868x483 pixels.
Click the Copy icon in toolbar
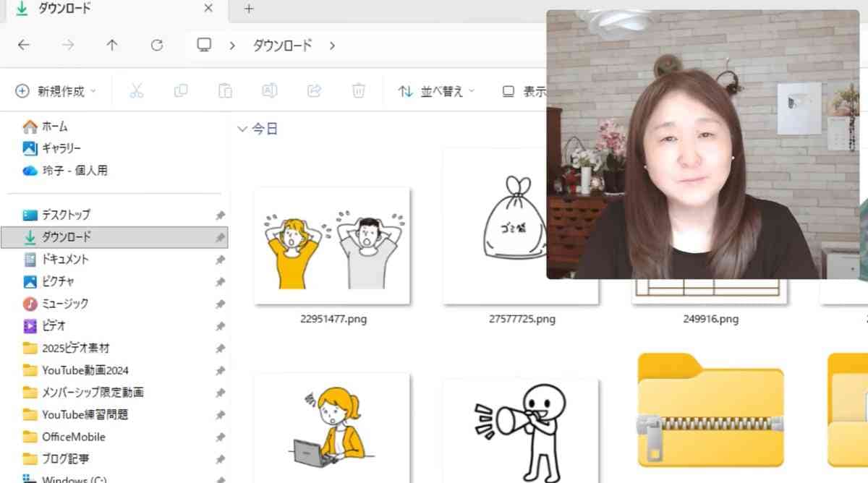pos(181,91)
